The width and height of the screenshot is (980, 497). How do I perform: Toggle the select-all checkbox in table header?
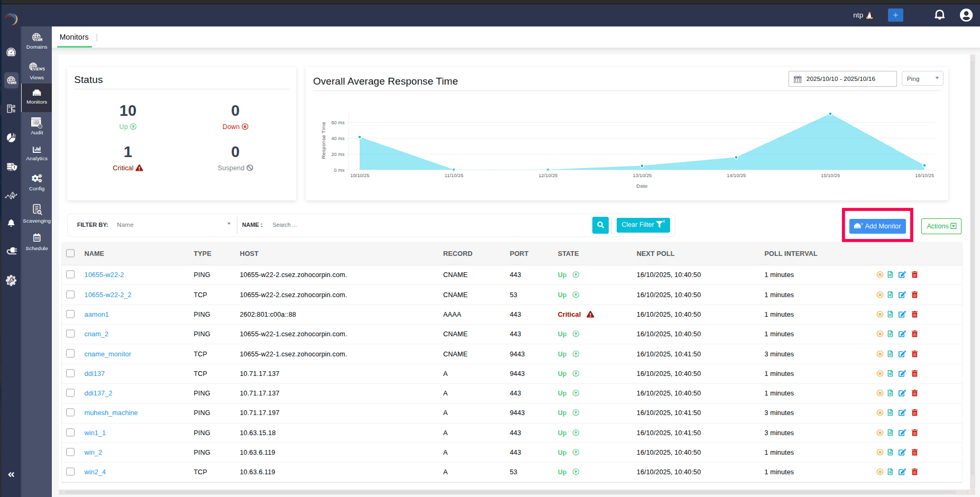[70, 253]
